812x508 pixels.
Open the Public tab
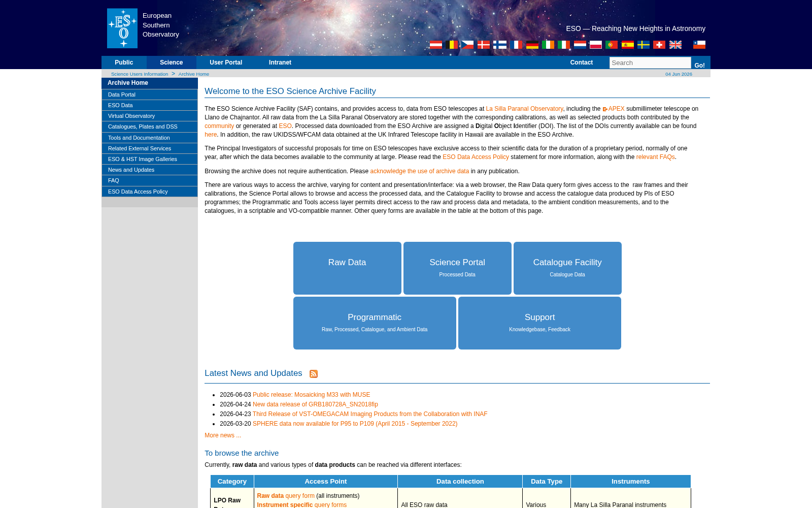click(x=124, y=62)
